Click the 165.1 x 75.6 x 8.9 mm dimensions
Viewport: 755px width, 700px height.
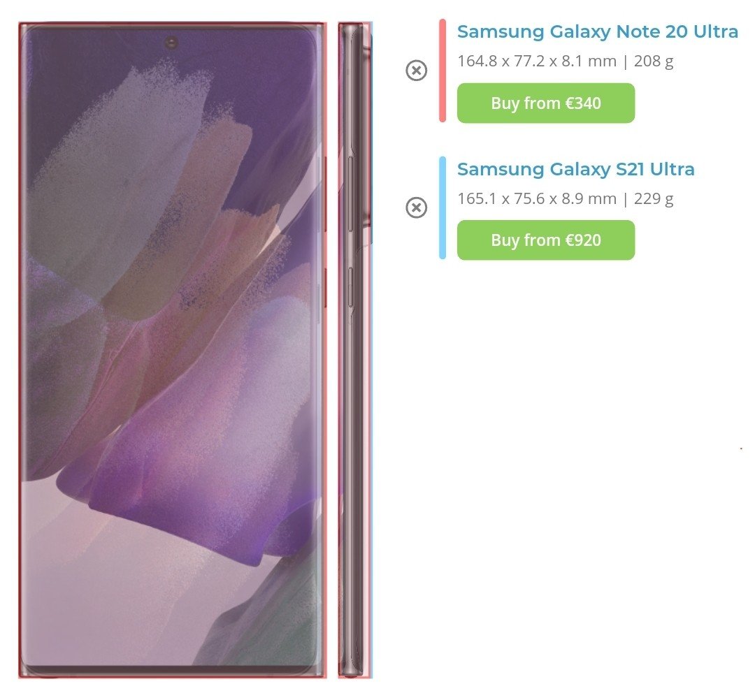pyautogui.click(x=536, y=198)
